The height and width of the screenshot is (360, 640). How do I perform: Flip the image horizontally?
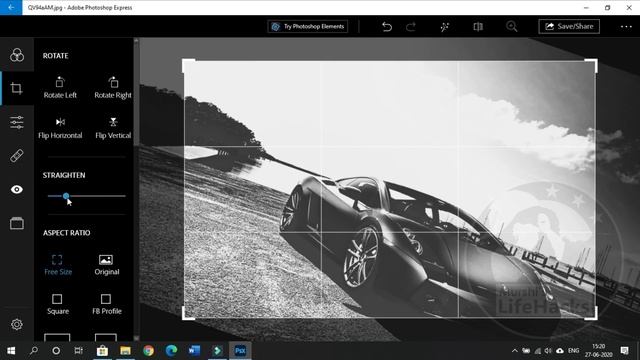pos(60,128)
